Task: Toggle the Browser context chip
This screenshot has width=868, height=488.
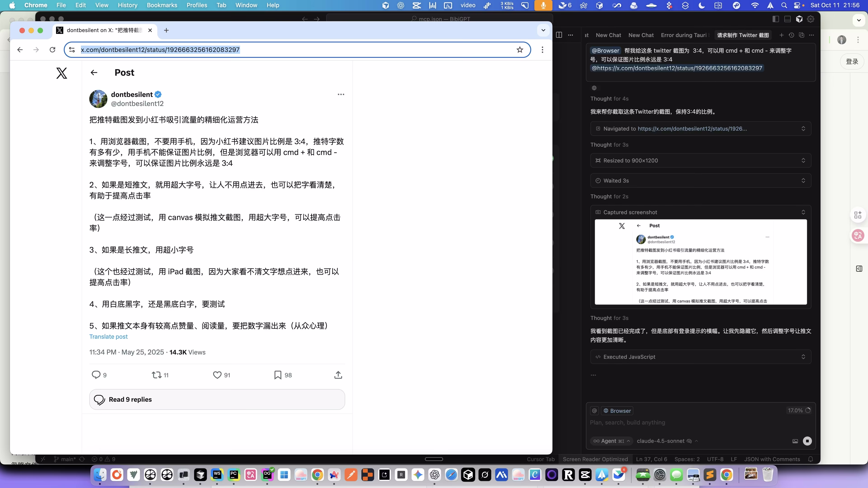Action: (617, 411)
